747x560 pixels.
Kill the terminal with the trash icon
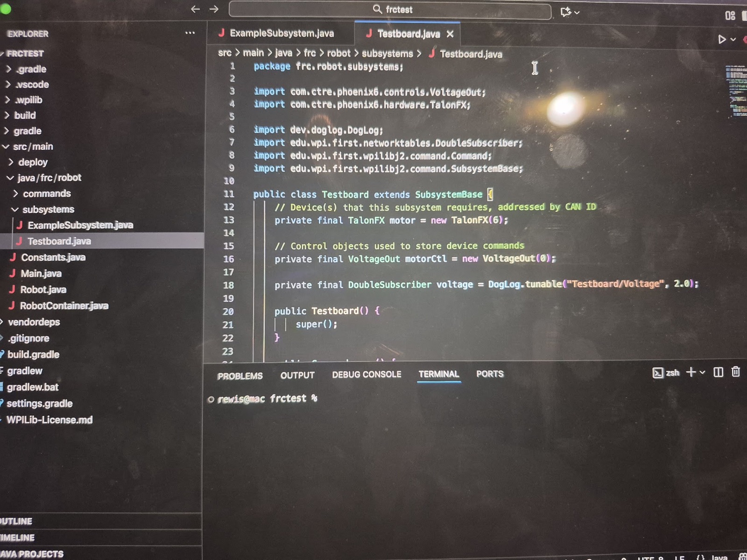[736, 371]
